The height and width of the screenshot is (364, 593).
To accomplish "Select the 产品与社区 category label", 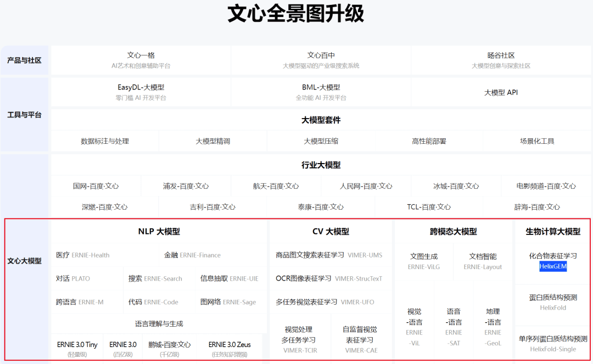I will coord(24,60).
